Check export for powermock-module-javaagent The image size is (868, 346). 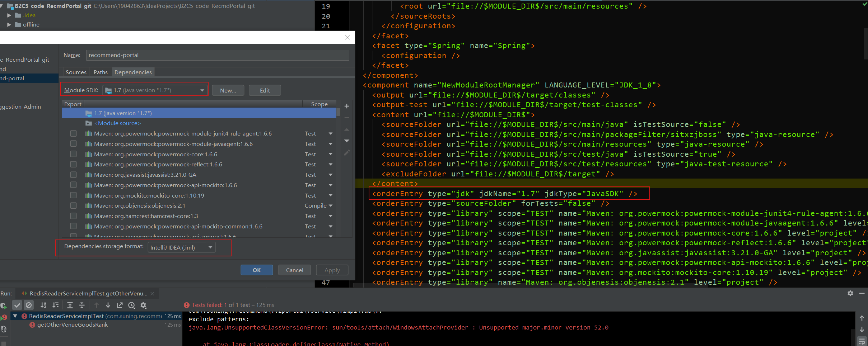pos(74,144)
